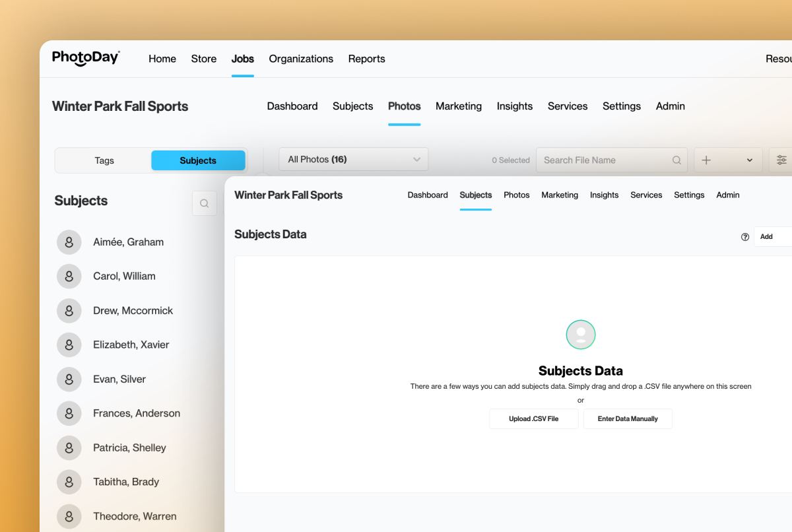Click the Search File Name field
This screenshot has width=792, height=532.
(612, 160)
